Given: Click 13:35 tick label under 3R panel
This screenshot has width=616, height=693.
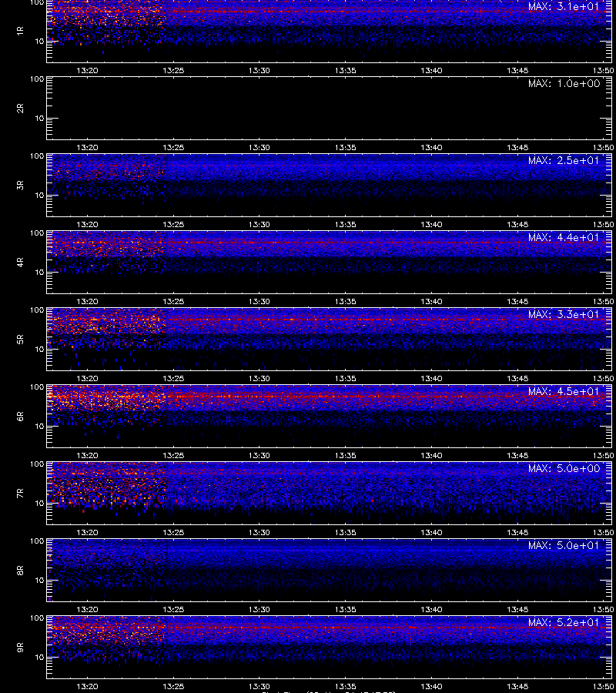Looking at the screenshot, I should [x=345, y=225].
